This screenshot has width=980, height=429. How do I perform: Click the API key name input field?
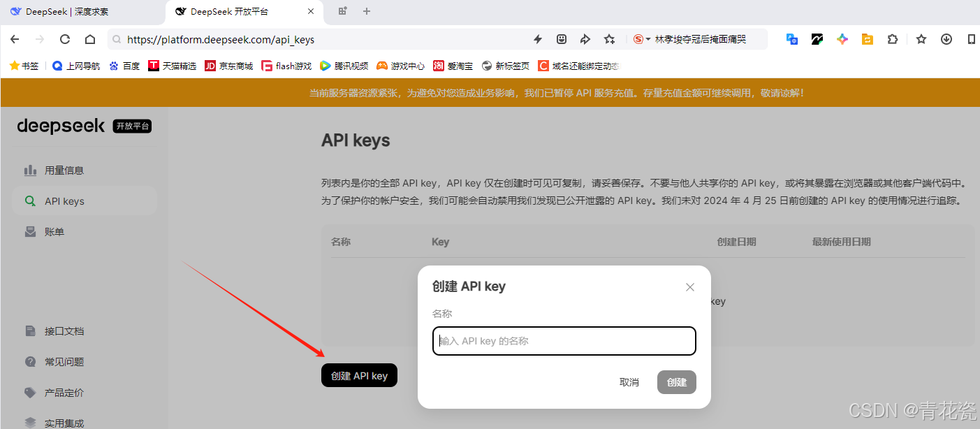coord(563,341)
